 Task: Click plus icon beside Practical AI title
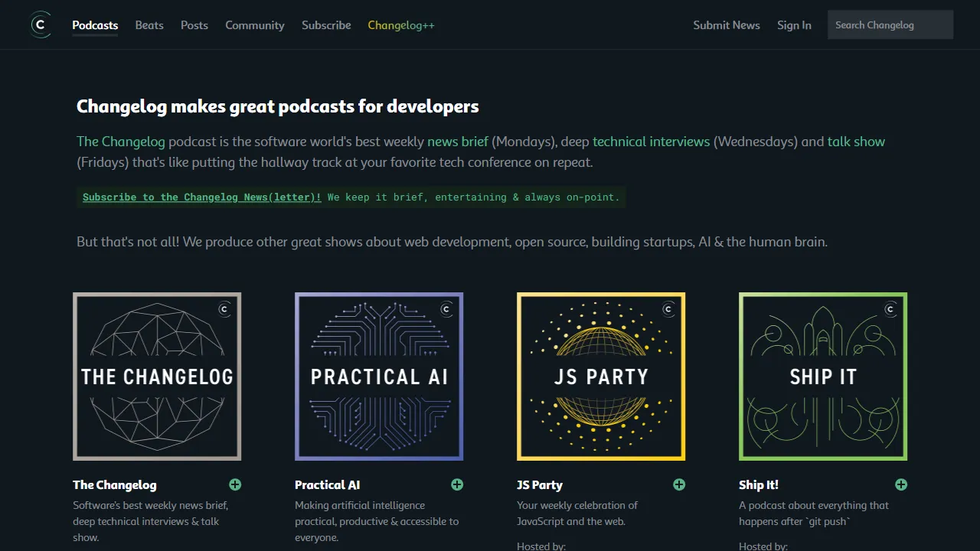coord(457,484)
